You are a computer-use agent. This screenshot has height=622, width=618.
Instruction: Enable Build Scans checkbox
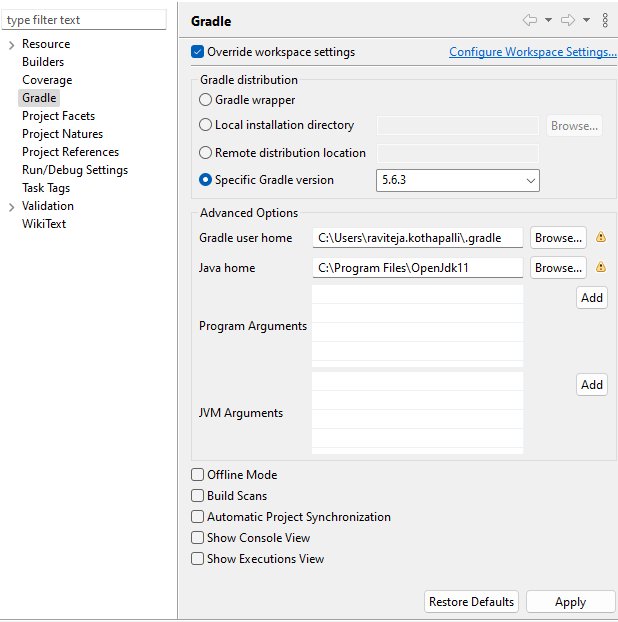click(x=197, y=495)
